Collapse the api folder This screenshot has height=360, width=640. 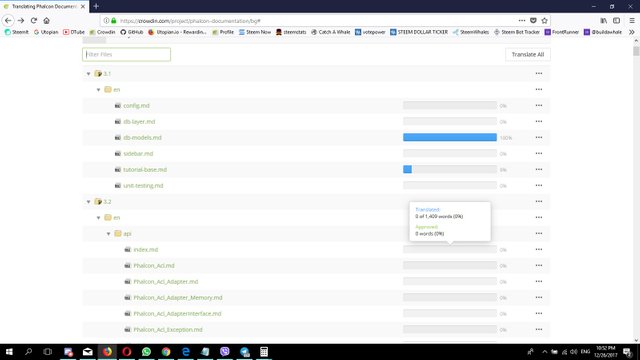(x=109, y=234)
